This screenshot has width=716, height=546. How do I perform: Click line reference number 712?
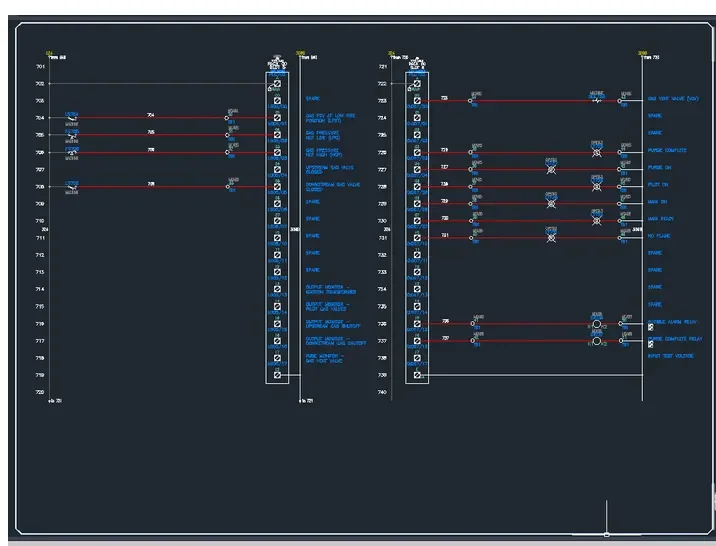click(x=40, y=255)
